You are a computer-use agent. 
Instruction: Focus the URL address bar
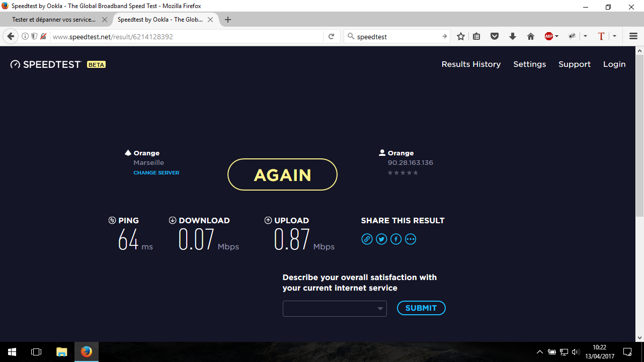(x=186, y=37)
